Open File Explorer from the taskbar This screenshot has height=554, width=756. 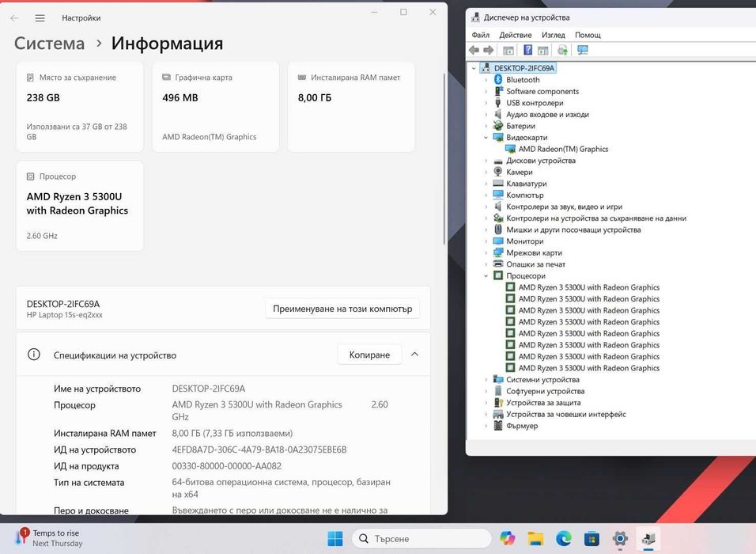(x=535, y=538)
